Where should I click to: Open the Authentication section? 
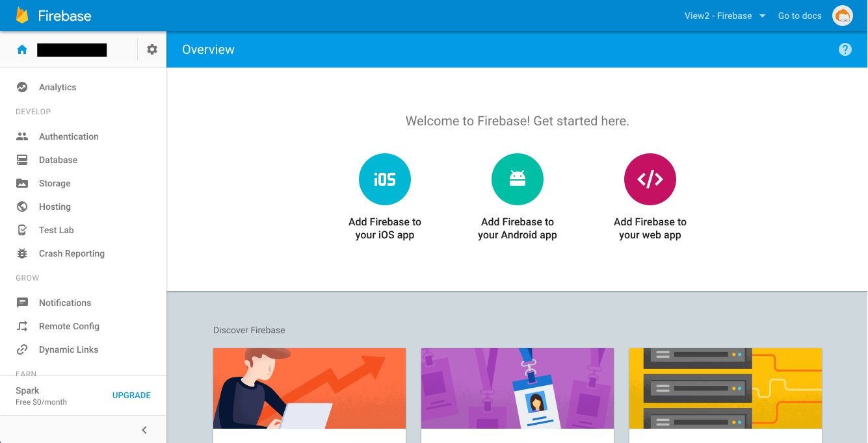coord(83,136)
